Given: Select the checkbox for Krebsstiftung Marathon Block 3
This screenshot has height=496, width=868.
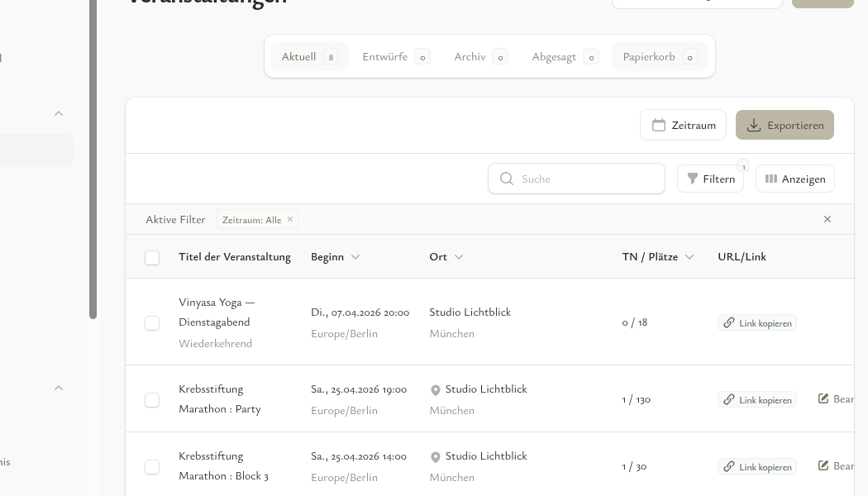Looking at the screenshot, I should pyautogui.click(x=152, y=466).
